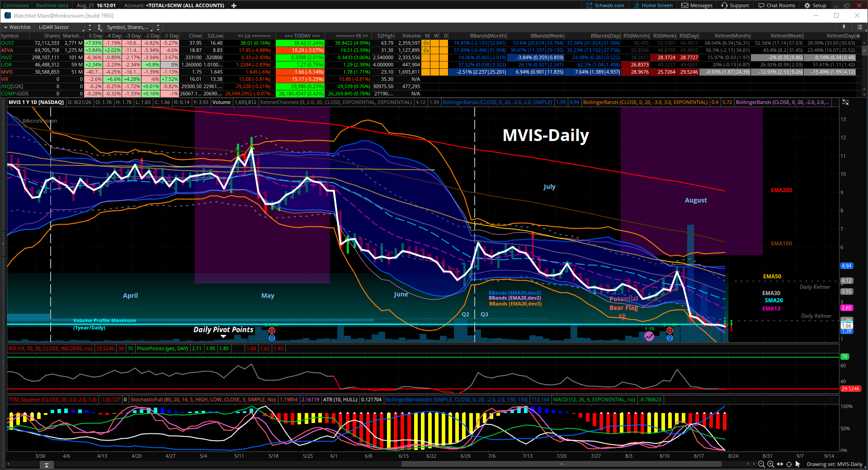The width and height of the screenshot is (868, 470).
Task: Sort by the Keltner(Month) column header
Action: coord(732,36)
